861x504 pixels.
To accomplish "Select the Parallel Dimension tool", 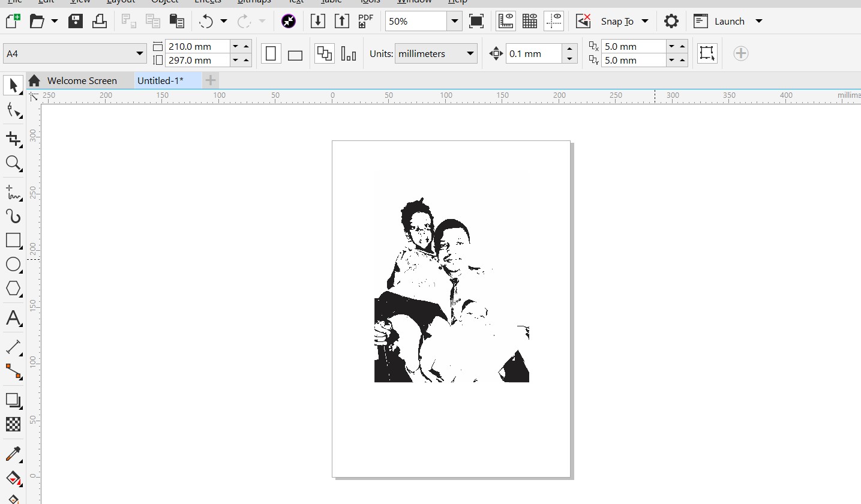I will 13,347.
